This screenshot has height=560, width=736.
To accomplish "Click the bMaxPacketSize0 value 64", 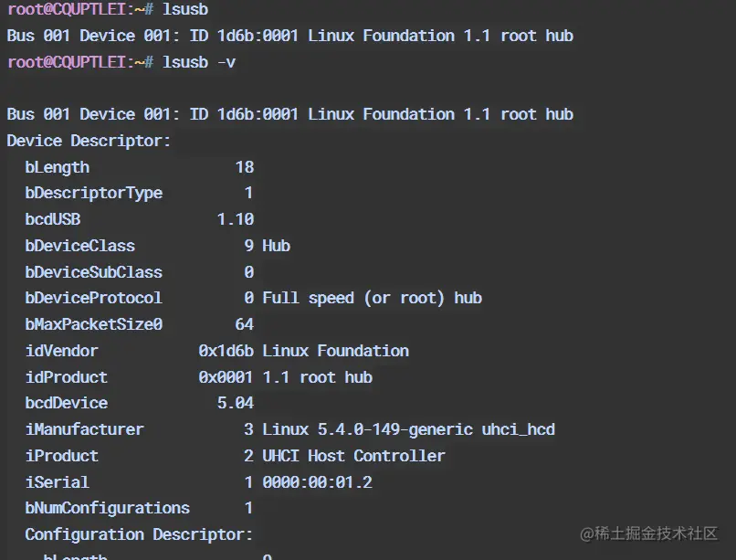I will 245,324.
